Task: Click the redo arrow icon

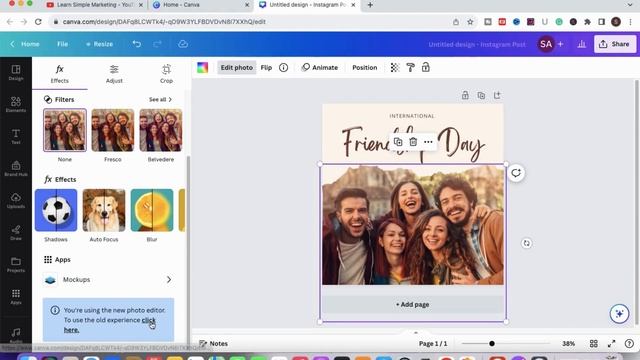Action: tap(157, 44)
